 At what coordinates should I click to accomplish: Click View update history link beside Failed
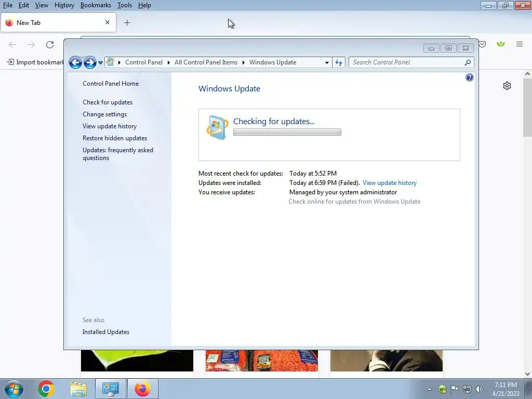[390, 183]
